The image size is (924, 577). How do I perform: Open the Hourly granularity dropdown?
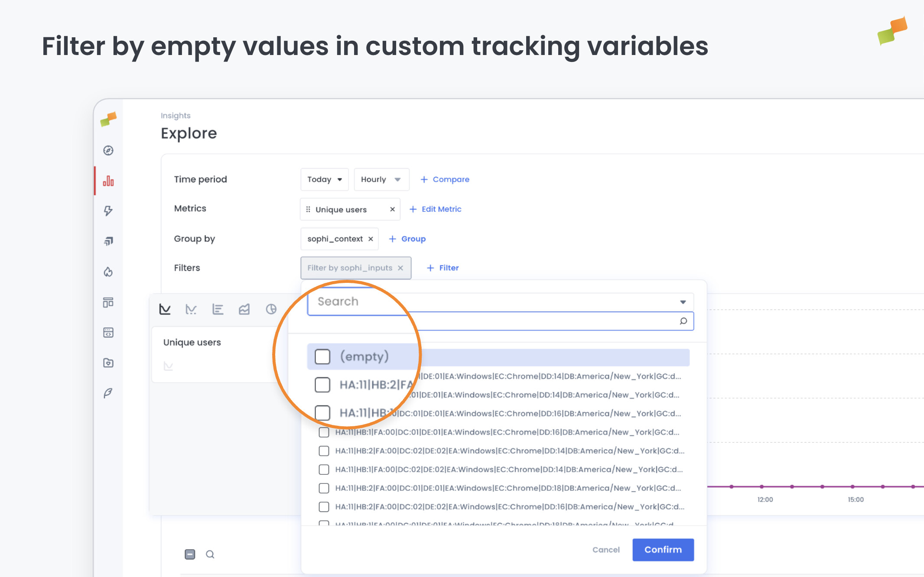[381, 179]
